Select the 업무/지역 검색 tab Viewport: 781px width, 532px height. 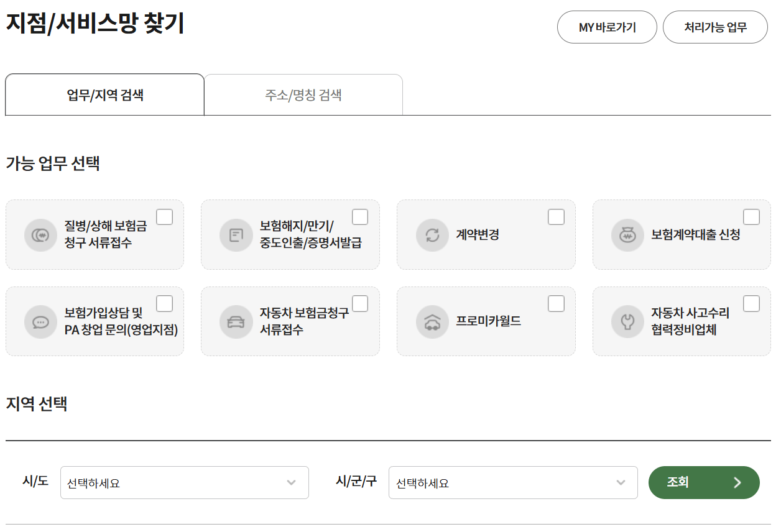pyautogui.click(x=104, y=94)
